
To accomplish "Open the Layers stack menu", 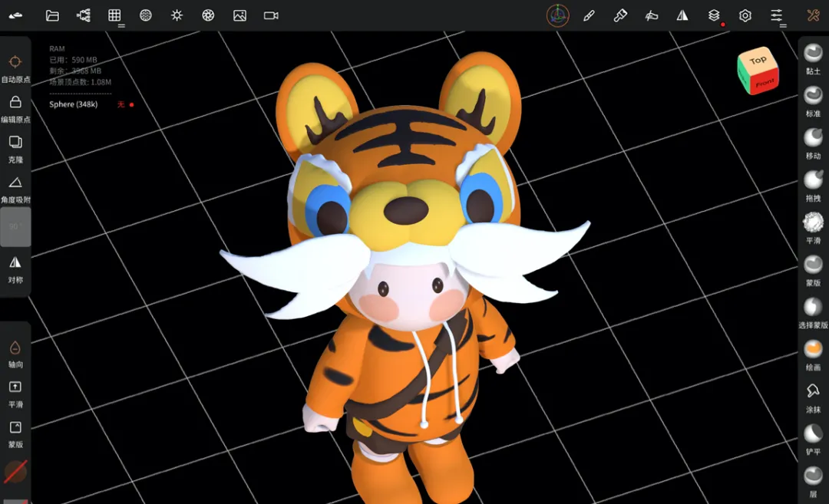I will 714,16.
